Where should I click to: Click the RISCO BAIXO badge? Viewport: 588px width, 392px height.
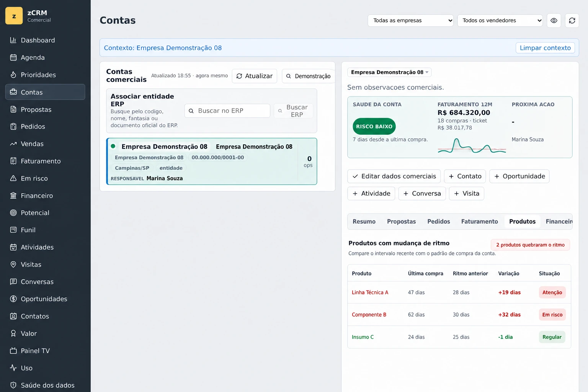coord(374,126)
